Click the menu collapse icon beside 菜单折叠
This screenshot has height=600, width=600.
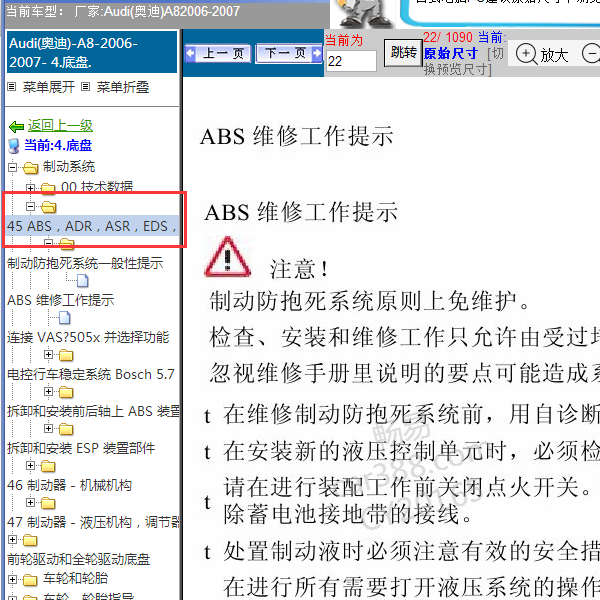tap(86, 87)
